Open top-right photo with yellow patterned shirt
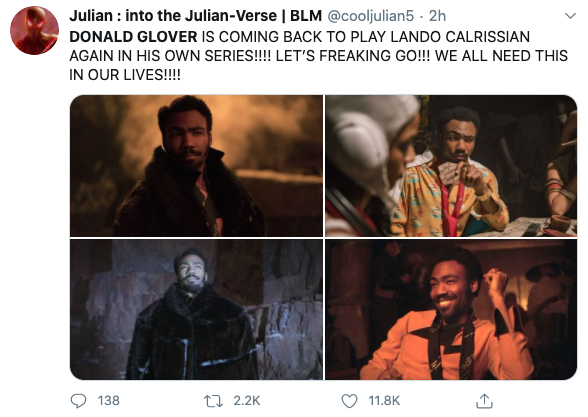The image size is (588, 417). pyautogui.click(x=451, y=166)
